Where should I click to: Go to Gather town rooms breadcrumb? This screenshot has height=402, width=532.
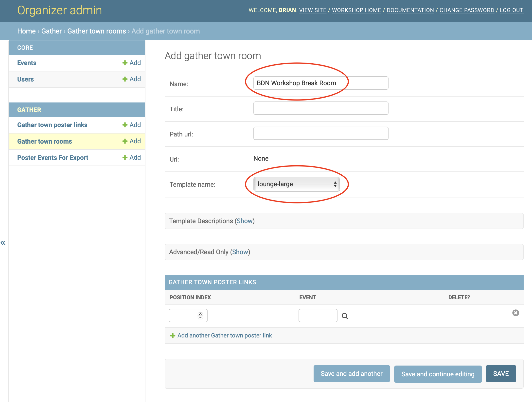(x=97, y=31)
